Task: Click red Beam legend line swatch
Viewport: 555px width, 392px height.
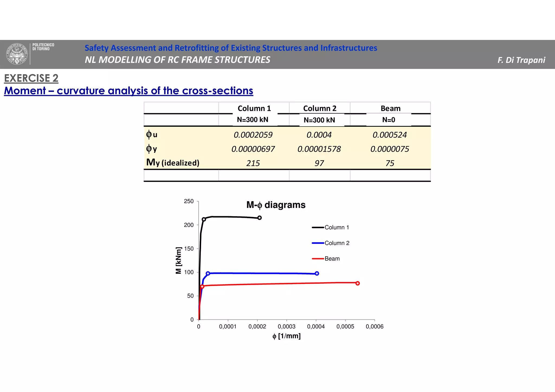Action: click(x=318, y=259)
